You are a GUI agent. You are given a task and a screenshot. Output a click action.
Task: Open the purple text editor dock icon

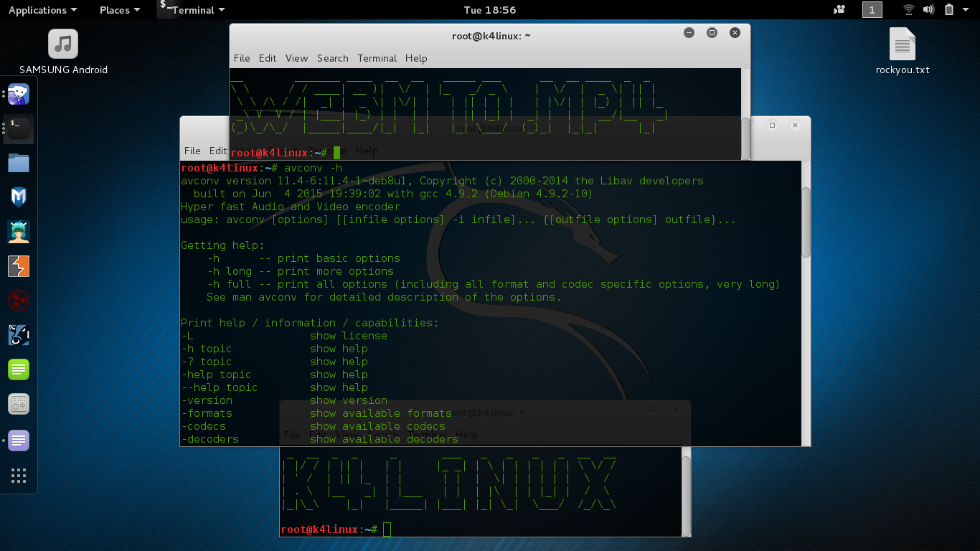click(x=19, y=440)
